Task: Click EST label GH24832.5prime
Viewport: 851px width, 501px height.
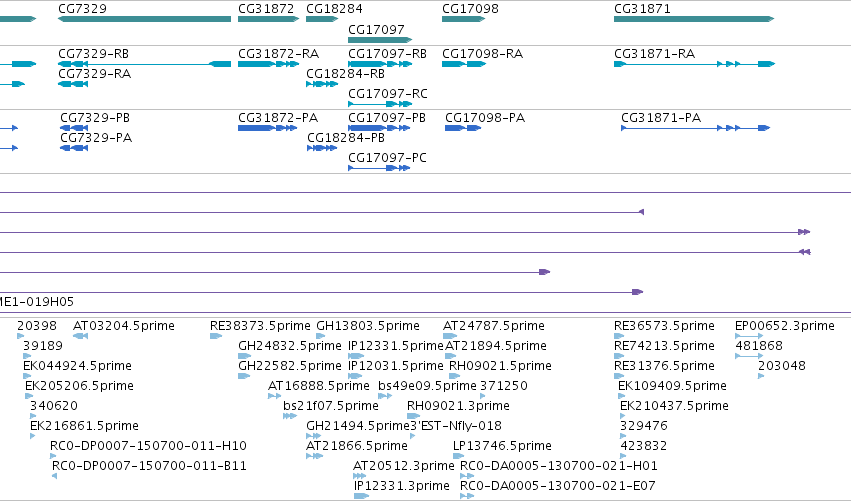Action: pyautogui.click(x=290, y=346)
